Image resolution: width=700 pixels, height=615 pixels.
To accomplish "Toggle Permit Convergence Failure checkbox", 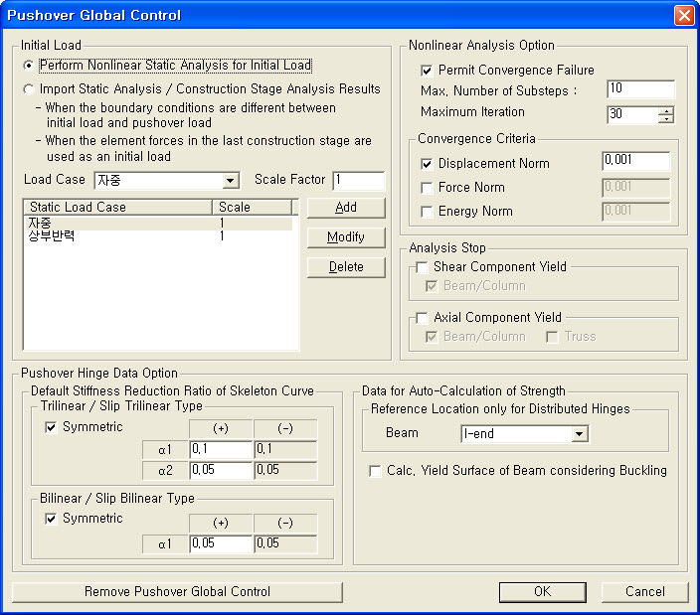I will point(427,71).
